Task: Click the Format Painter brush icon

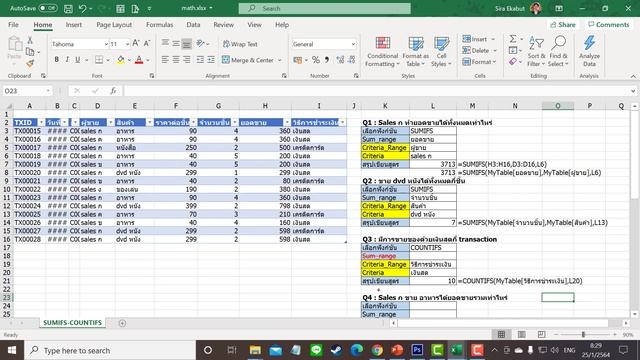Action: (x=30, y=63)
